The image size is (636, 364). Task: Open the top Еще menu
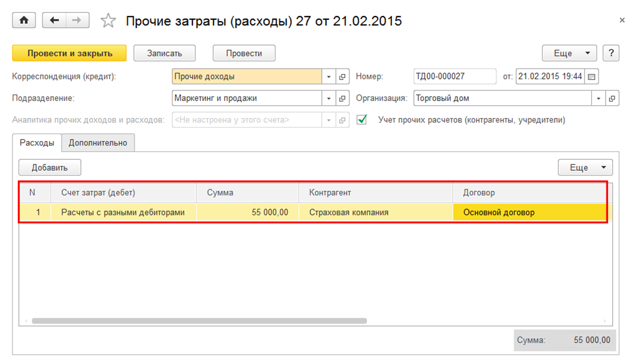click(x=569, y=53)
